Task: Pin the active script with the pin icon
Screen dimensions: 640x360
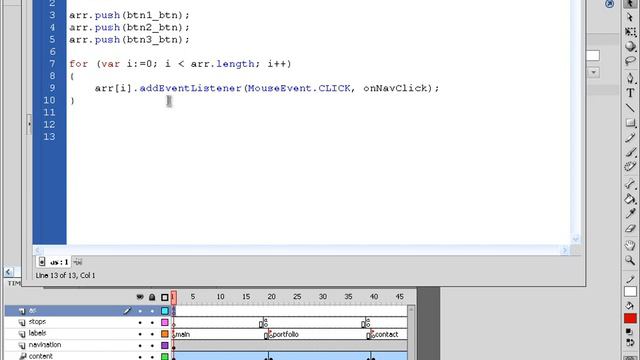Action: 78,262
